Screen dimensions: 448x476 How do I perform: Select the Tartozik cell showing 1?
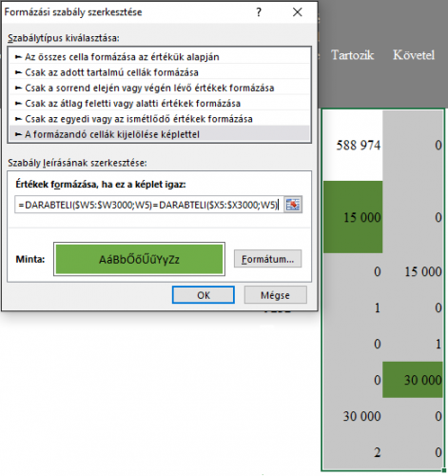pos(353,307)
